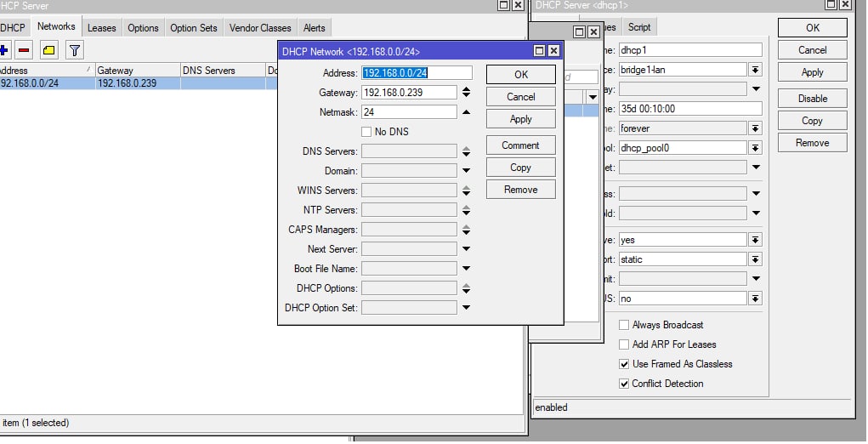The height and width of the screenshot is (444, 868).
Task: Toggle the No DNS checkbox
Action: coord(366,132)
